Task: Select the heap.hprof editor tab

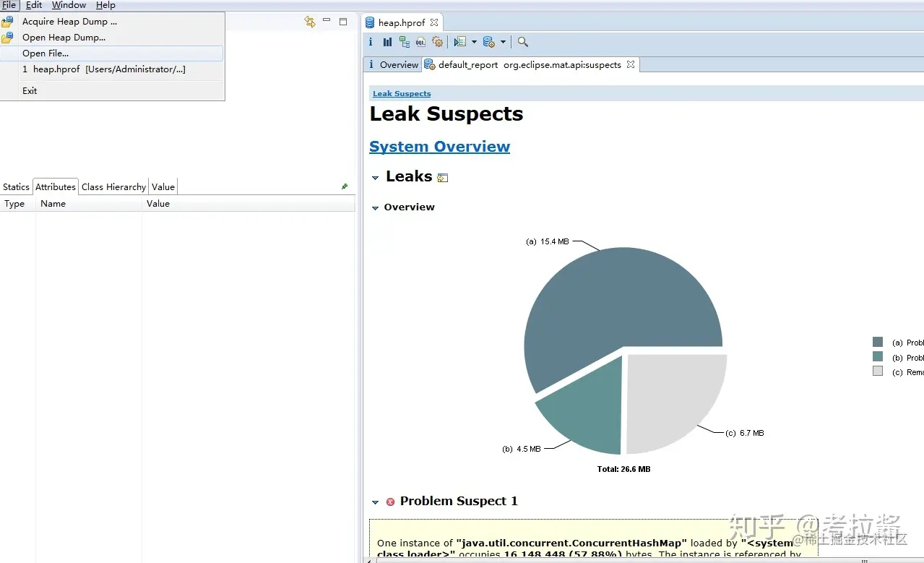Action: 402,22
